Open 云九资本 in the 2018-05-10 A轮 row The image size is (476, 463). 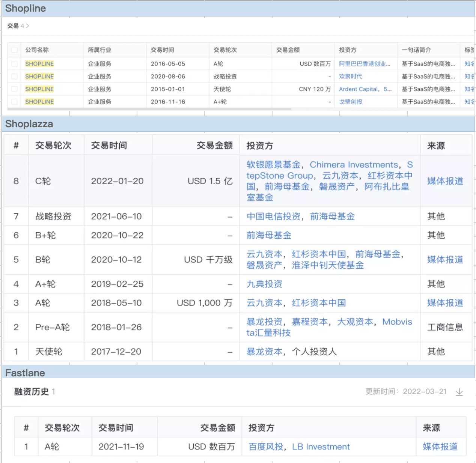click(265, 303)
